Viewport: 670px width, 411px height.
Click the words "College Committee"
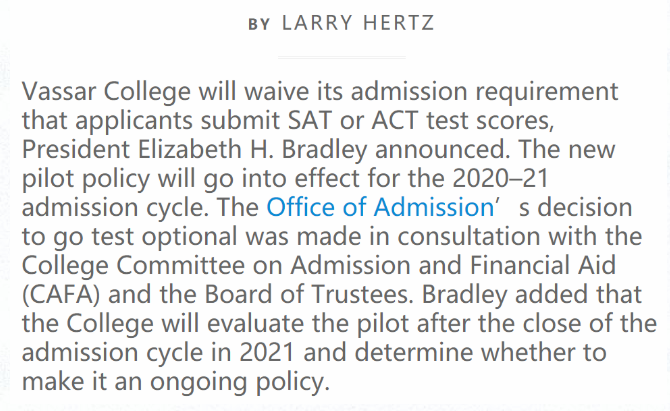point(117,265)
